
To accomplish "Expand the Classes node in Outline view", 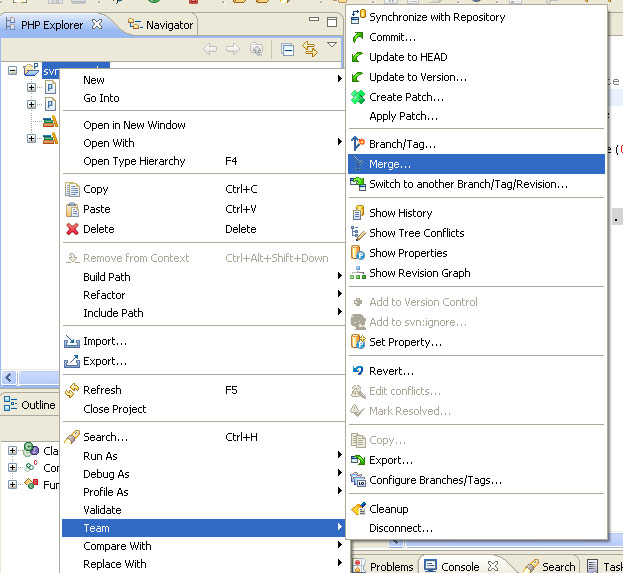I will (x=13, y=450).
